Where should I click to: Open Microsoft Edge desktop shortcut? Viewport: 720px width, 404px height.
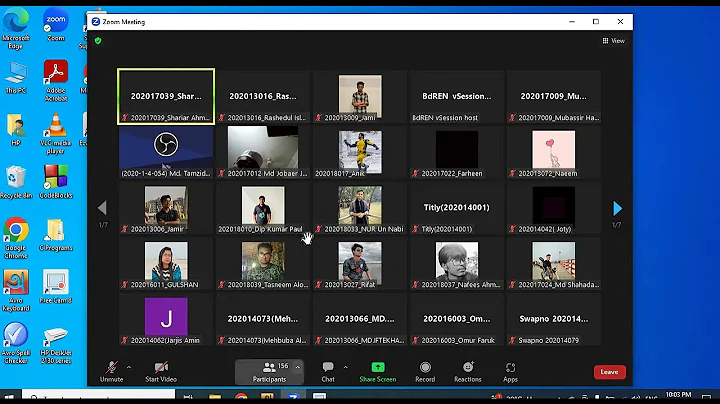(x=16, y=28)
